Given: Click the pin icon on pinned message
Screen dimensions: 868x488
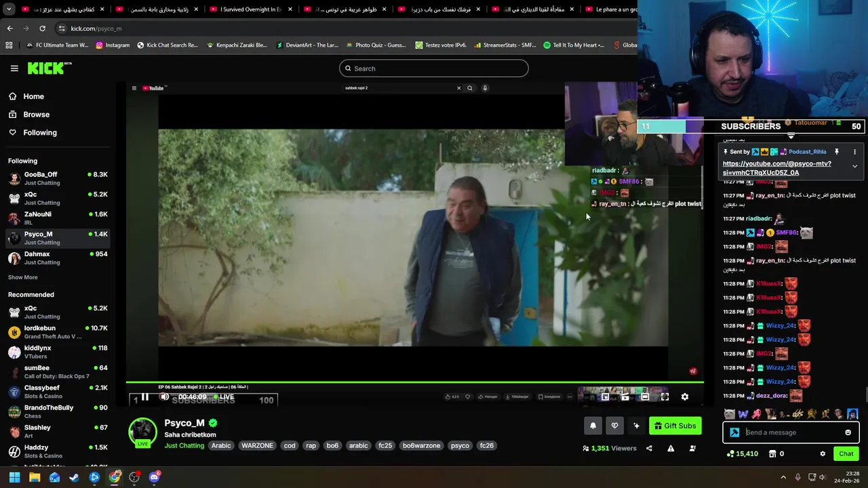Looking at the screenshot, I should [837, 152].
